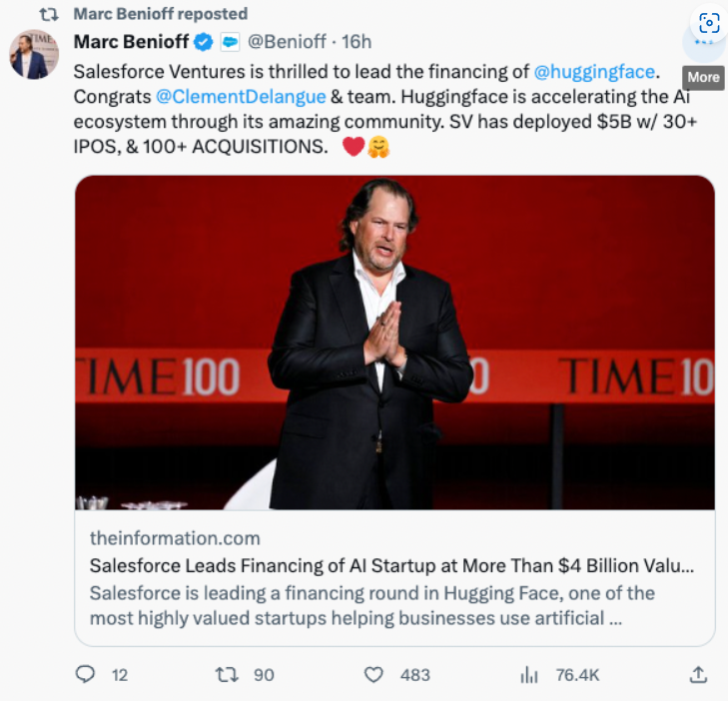Click the image search lens icon

click(708, 23)
